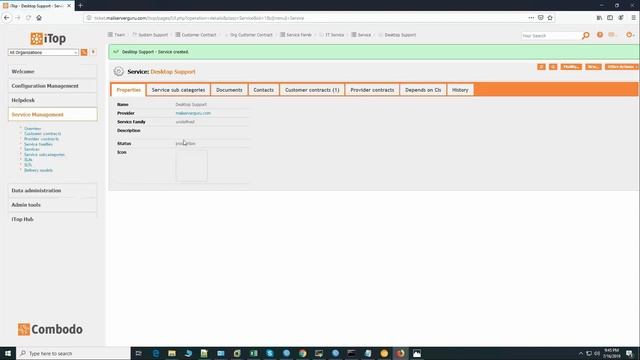Open the Windows Start menu

click(x=8, y=353)
